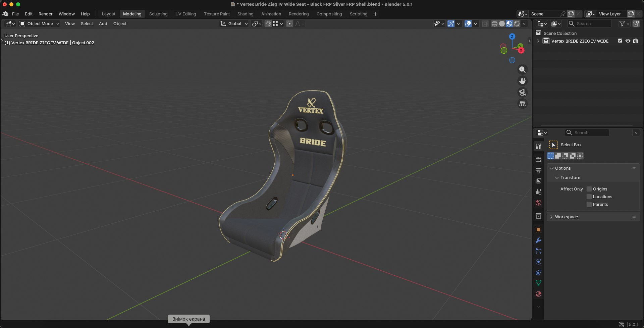Uncheck Vertex BRIDE ZIEG IV WIDE collection

tap(620, 41)
